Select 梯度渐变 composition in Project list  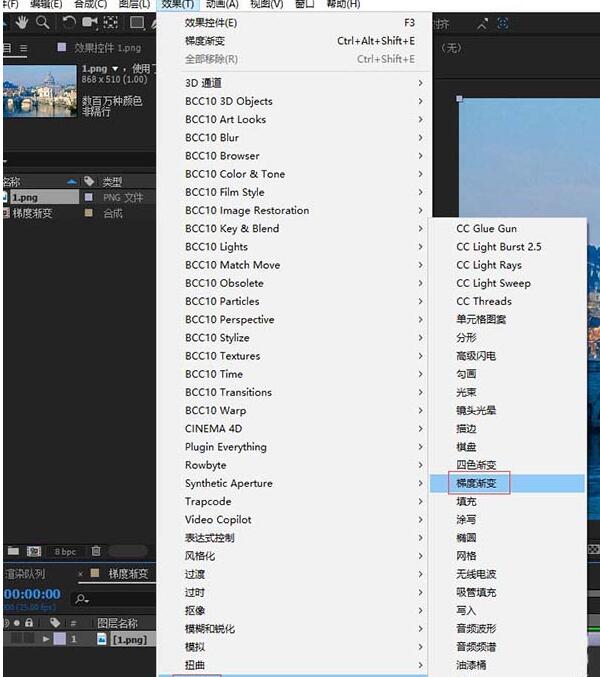(x=32, y=213)
